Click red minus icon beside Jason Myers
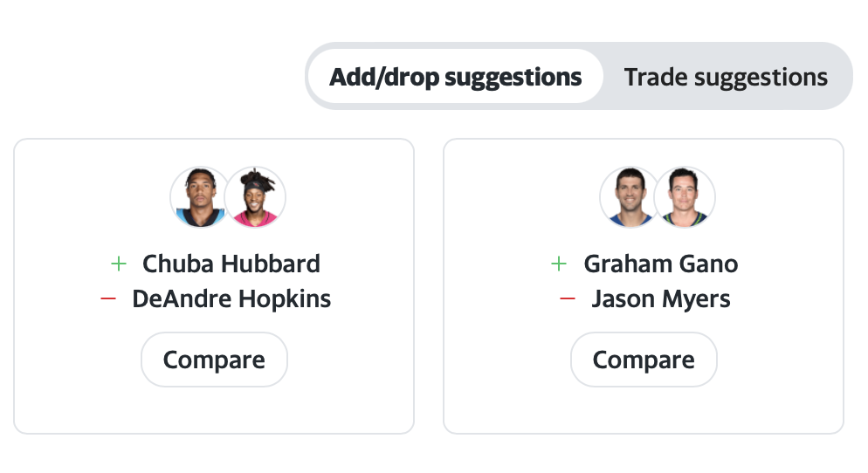868x473 pixels. pos(568,298)
